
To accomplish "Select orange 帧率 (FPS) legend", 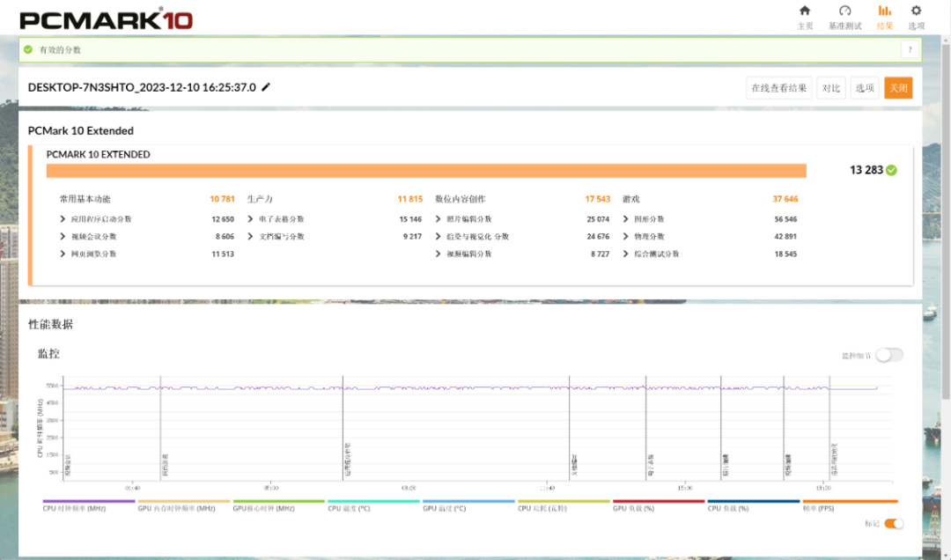I will pyautogui.click(x=850, y=506).
